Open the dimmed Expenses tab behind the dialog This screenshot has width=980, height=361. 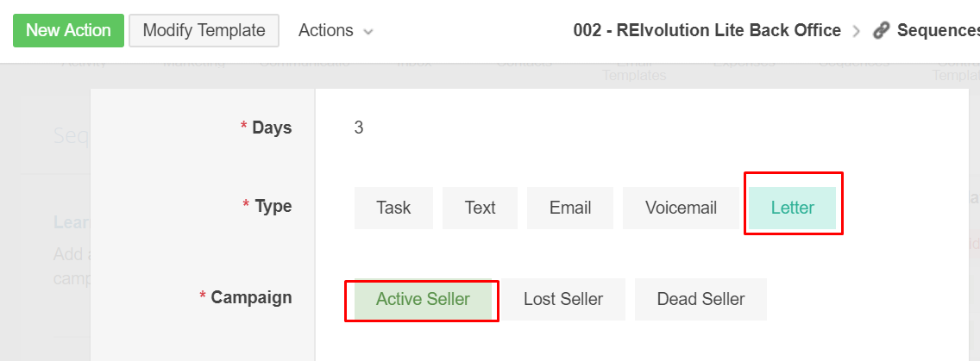(x=744, y=62)
